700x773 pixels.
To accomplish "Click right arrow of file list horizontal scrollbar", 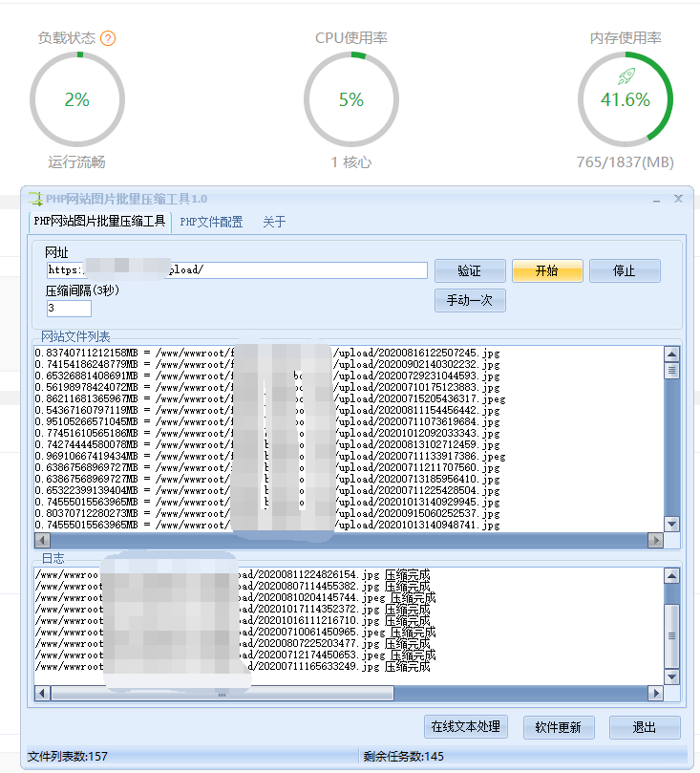I will (655, 540).
